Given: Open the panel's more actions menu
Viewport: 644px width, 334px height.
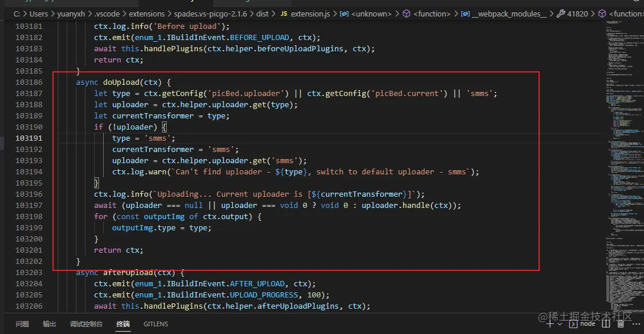Looking at the screenshot, I should (636, 324).
